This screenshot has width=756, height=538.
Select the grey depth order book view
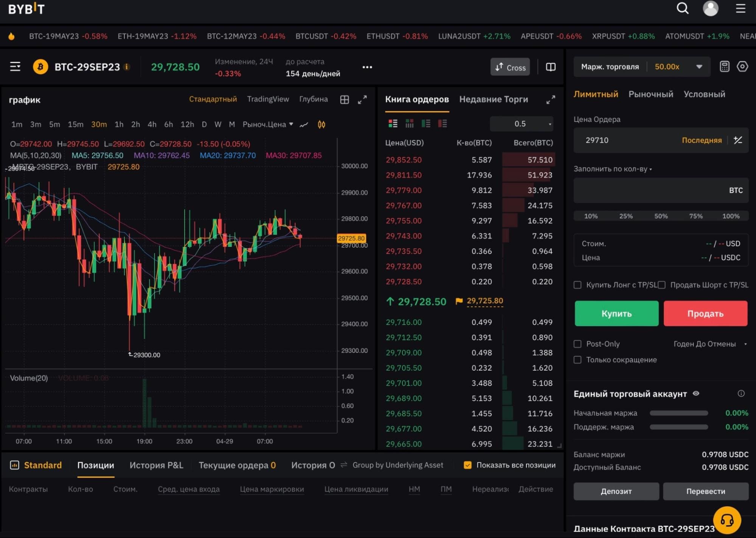click(409, 124)
